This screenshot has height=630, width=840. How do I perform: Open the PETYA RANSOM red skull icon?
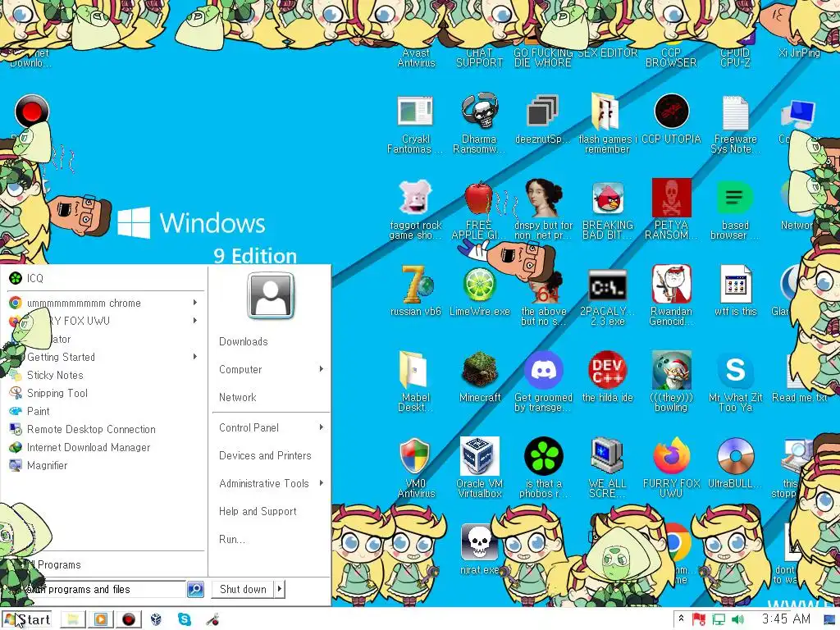point(671,197)
